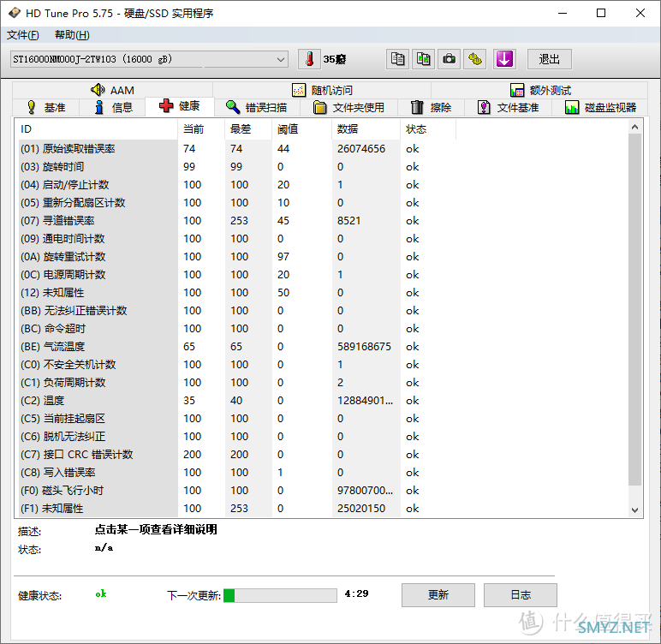Select the (0C) 电源周期计数 row
Image resolution: width=661 pixels, height=644 pixels.
coord(237,275)
